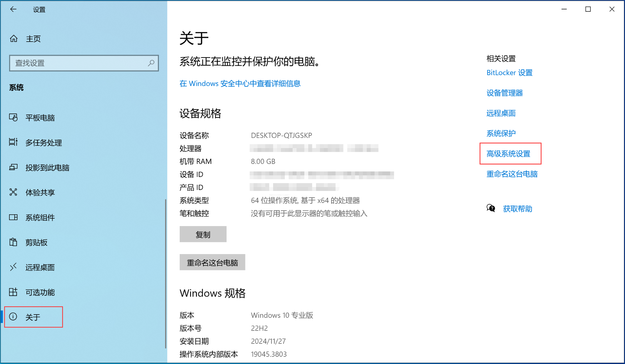
Task: Click the 投影到此电脑 projection icon
Action: point(13,167)
